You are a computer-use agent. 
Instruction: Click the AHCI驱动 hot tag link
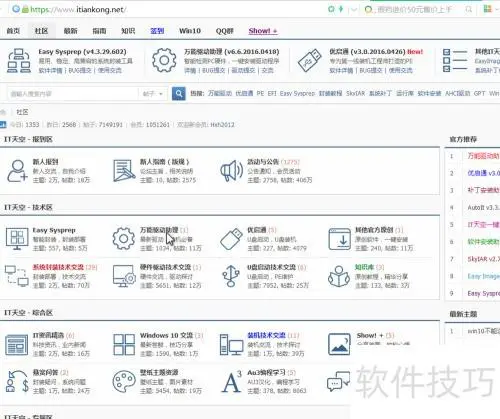[458, 94]
